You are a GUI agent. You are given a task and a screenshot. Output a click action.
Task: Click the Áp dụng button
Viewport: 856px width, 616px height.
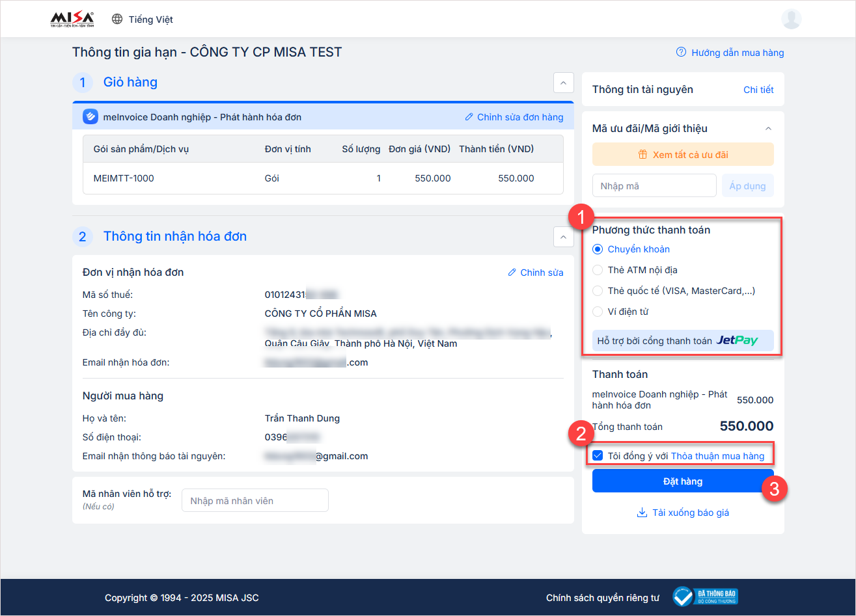point(747,186)
